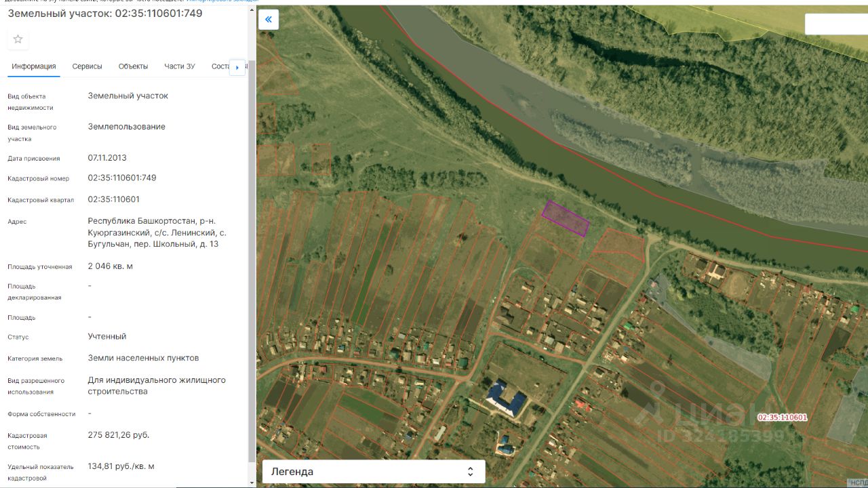Collapse the info side panel with the double chevron
Screen dimensions: 868x488
pos(269,20)
